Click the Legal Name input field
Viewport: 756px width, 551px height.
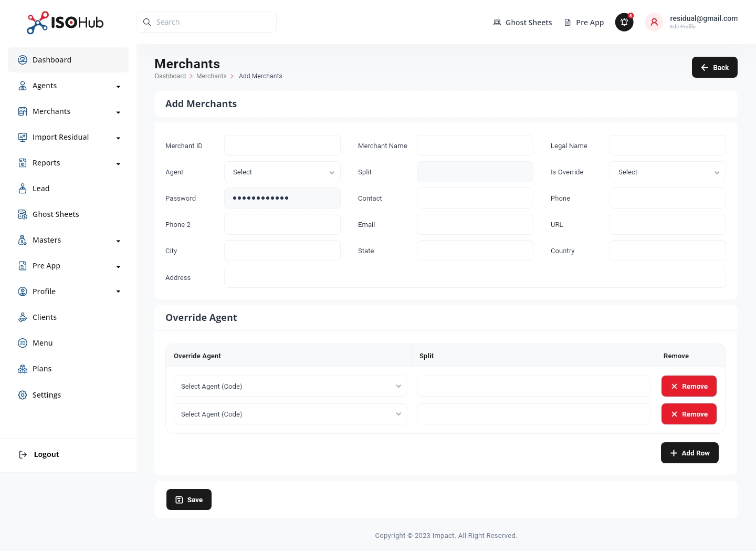pos(668,145)
